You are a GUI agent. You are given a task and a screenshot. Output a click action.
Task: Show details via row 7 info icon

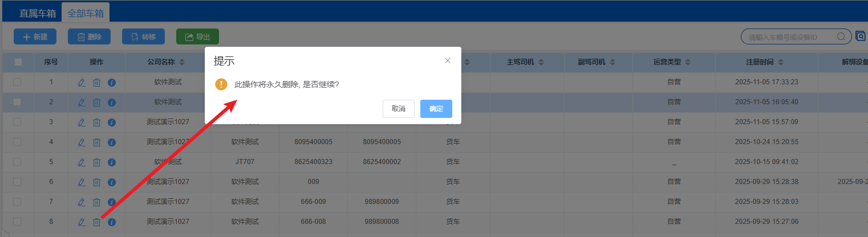point(112,202)
